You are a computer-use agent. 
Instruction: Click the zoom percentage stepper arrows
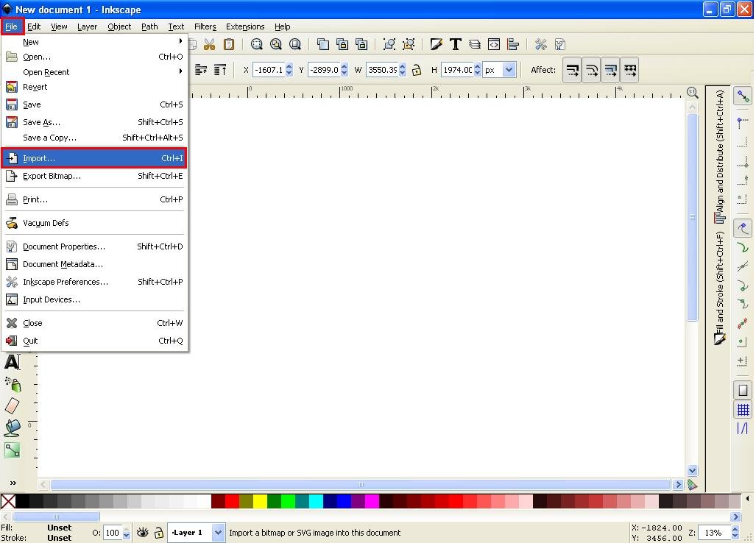coord(735,533)
